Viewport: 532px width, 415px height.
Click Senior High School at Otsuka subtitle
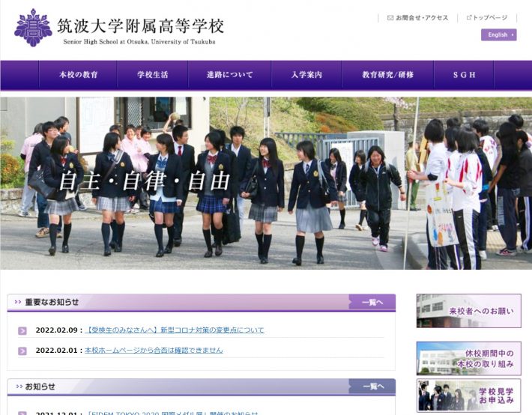pos(139,42)
